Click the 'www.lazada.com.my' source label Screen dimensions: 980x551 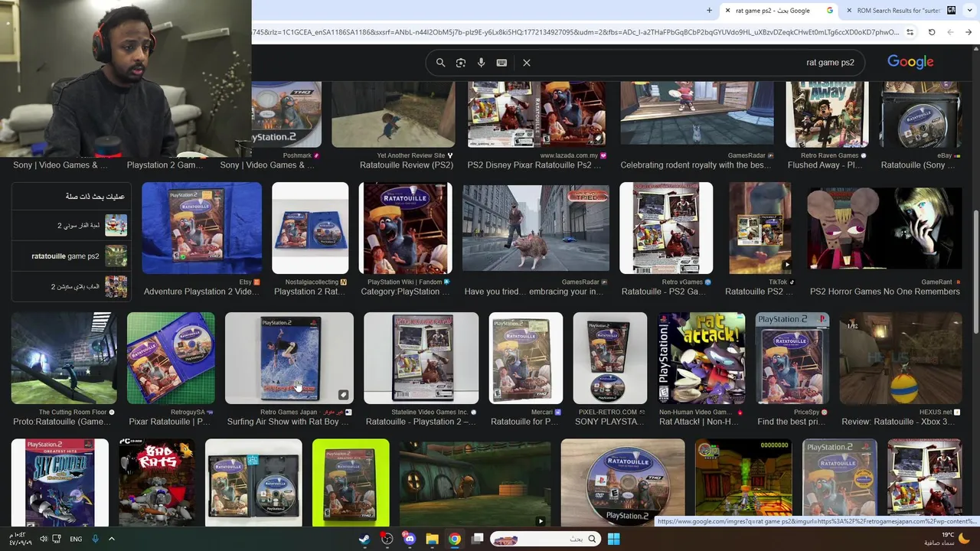tap(567, 155)
